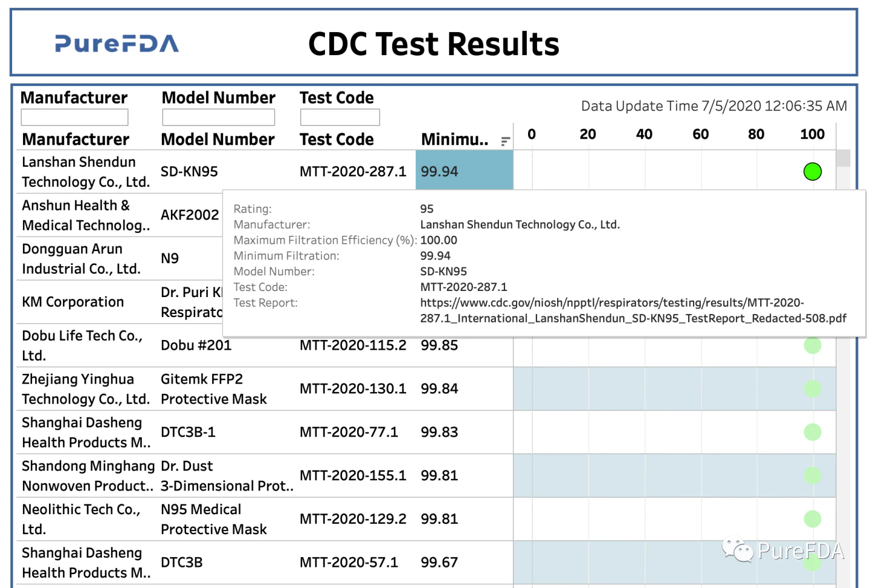Select the data dot in the DTC3B-1 row

(812, 432)
